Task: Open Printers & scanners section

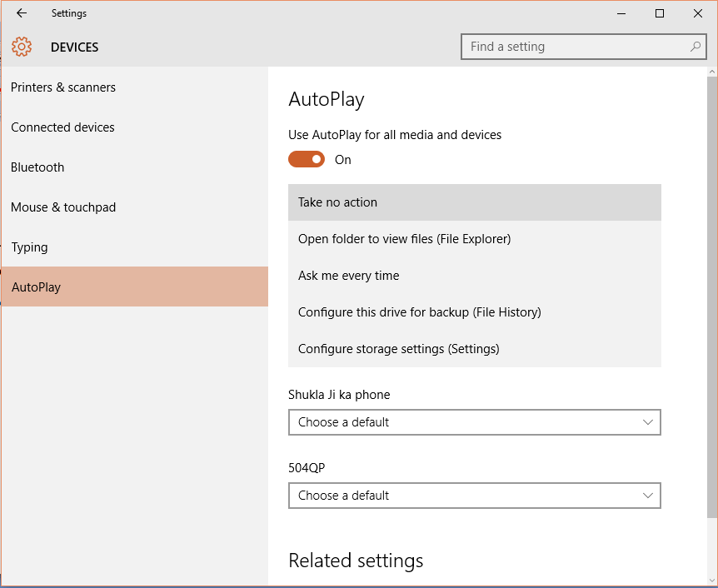Action: 63,87
